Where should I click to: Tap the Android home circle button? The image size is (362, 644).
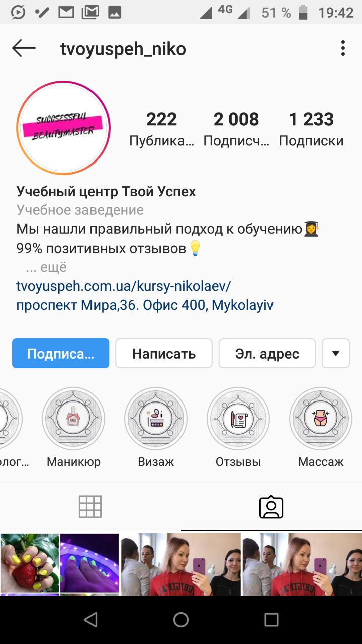tap(181, 620)
